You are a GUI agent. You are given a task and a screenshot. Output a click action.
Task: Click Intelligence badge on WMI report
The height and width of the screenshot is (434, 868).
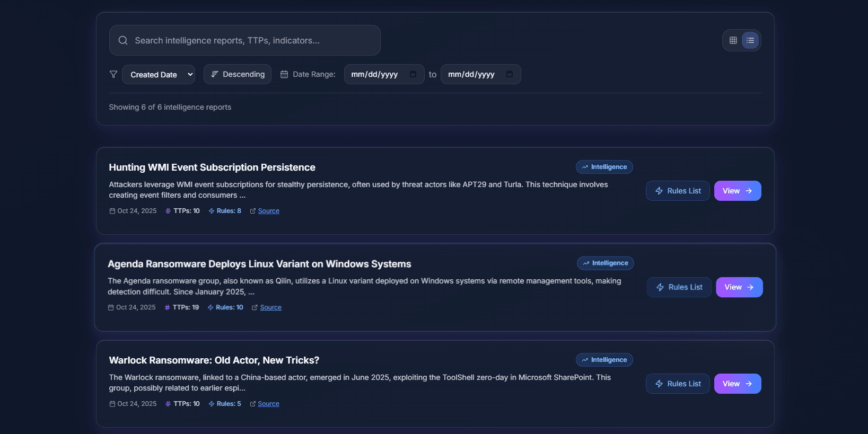604,167
